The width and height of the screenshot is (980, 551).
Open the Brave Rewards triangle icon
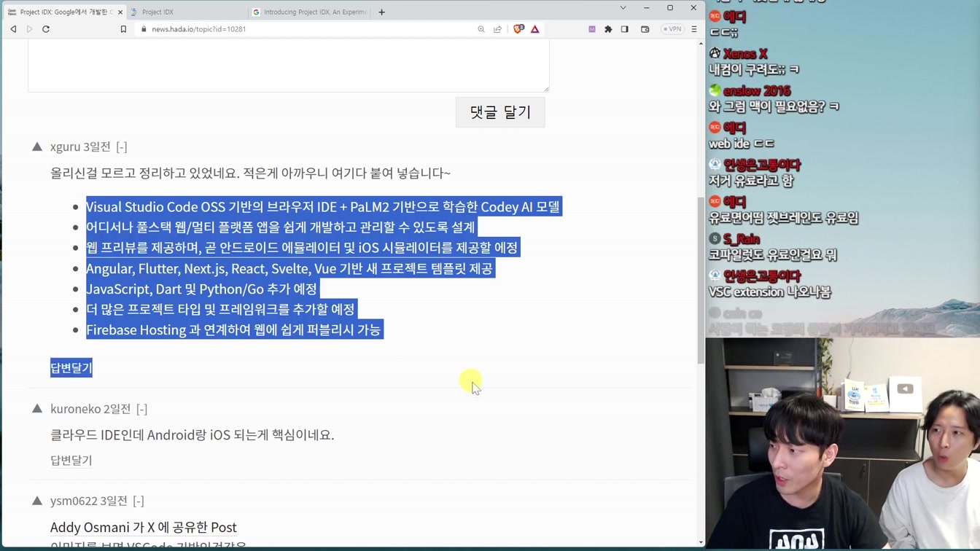535,29
